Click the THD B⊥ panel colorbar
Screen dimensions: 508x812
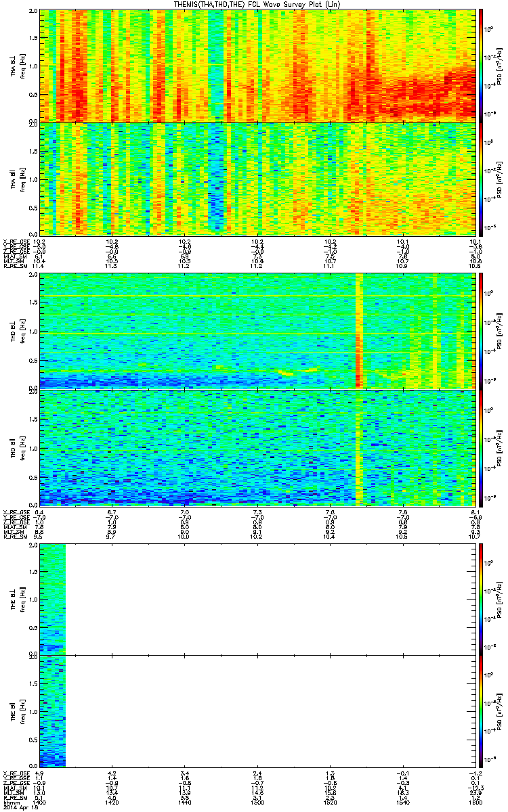pos(482,330)
